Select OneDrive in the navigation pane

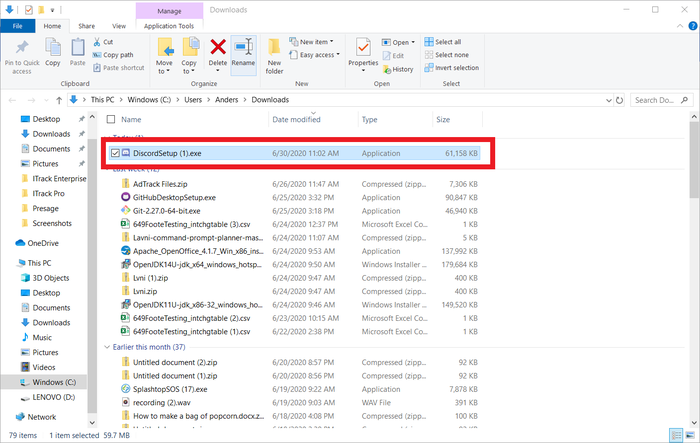click(x=42, y=243)
